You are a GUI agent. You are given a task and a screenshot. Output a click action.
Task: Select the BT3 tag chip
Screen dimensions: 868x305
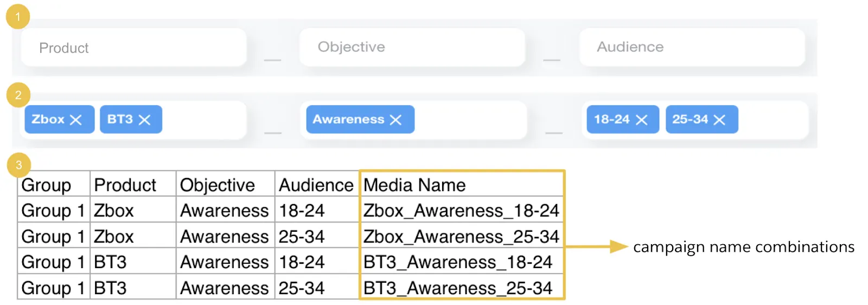pos(131,119)
